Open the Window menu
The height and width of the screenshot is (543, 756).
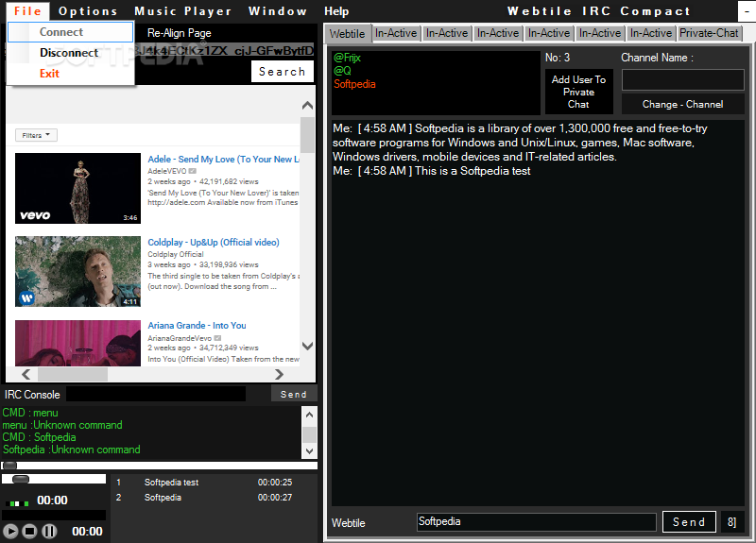point(277,11)
